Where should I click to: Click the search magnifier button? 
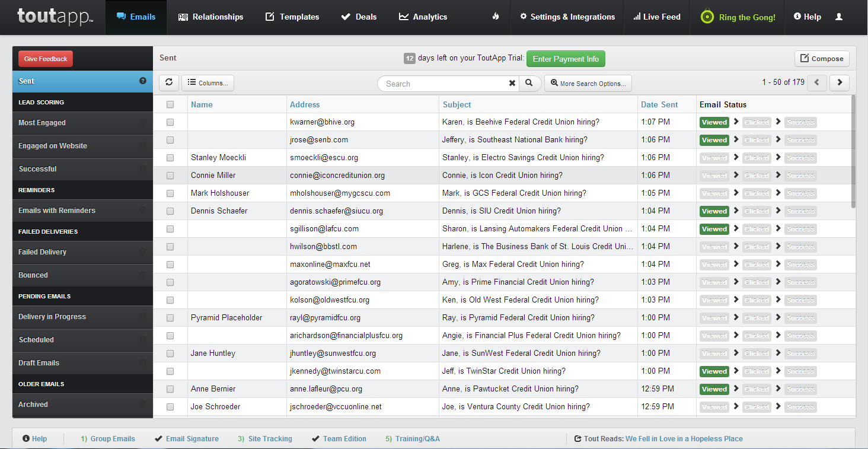[x=529, y=84]
